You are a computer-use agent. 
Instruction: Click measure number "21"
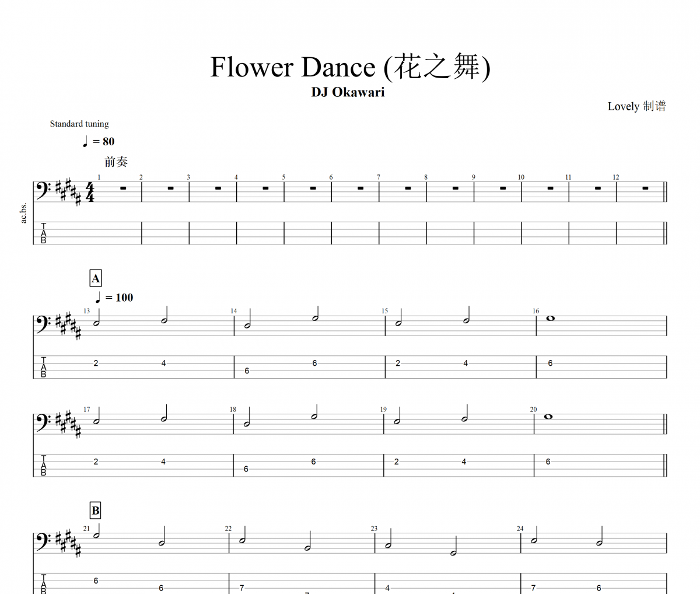86,529
